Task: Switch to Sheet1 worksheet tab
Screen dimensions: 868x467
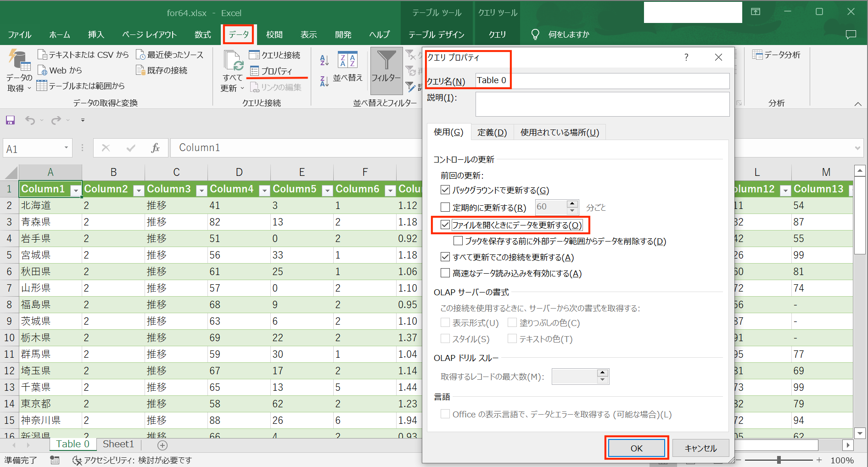Action: pos(118,444)
